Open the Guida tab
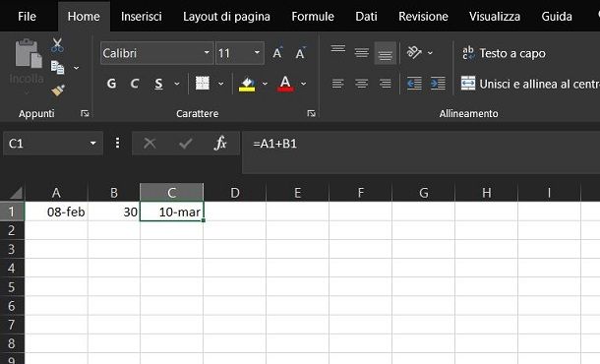The height and width of the screenshot is (364, 600). click(x=557, y=17)
